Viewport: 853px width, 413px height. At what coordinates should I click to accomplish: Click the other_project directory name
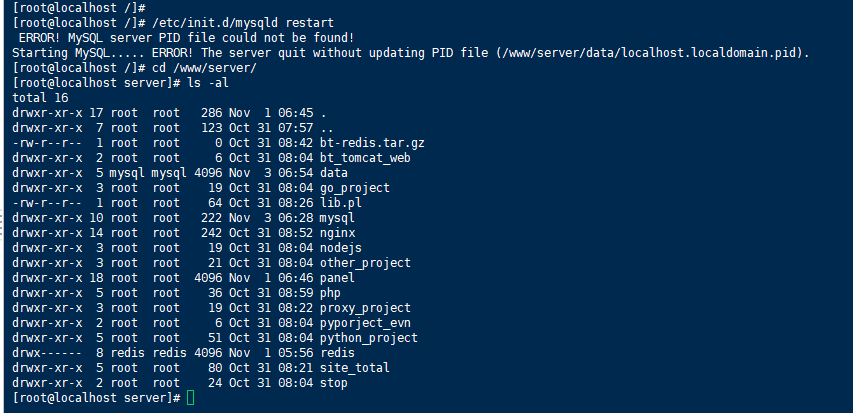pos(366,262)
